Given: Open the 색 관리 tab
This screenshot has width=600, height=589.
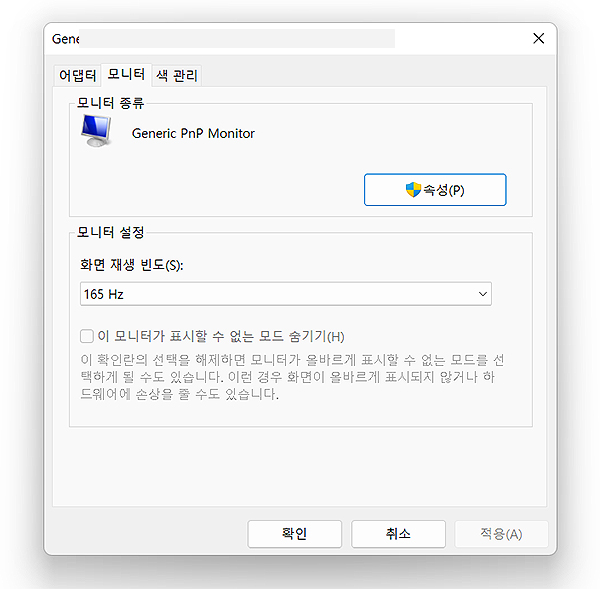Looking at the screenshot, I should tap(177, 76).
